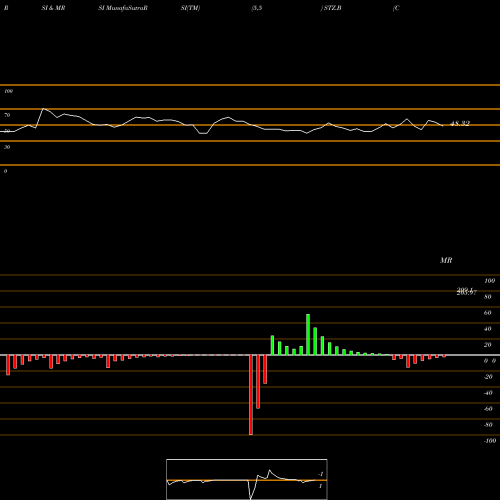
Task: Select the tallest red histogram bar
Action: click(x=251, y=395)
